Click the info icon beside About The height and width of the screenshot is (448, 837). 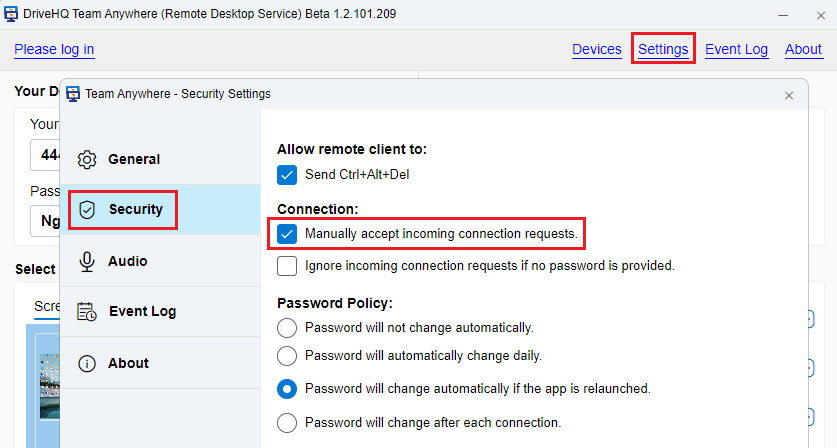point(87,363)
